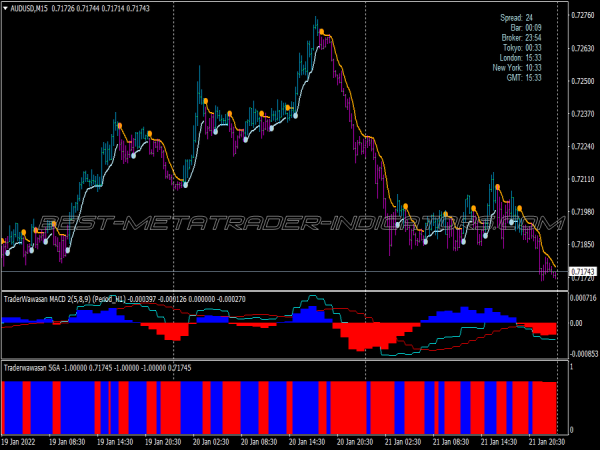Click the GMT: 15:33 time text
This screenshot has width=600, height=450.
click(x=524, y=77)
